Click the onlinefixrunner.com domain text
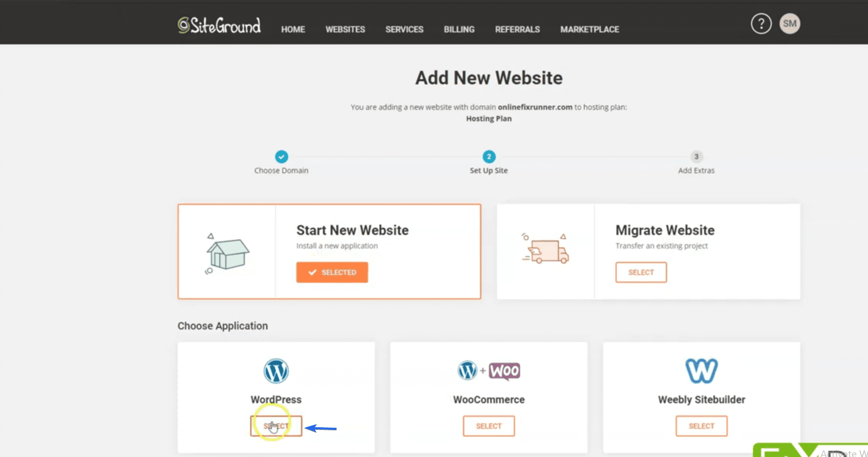This screenshot has width=868, height=457. pos(535,107)
